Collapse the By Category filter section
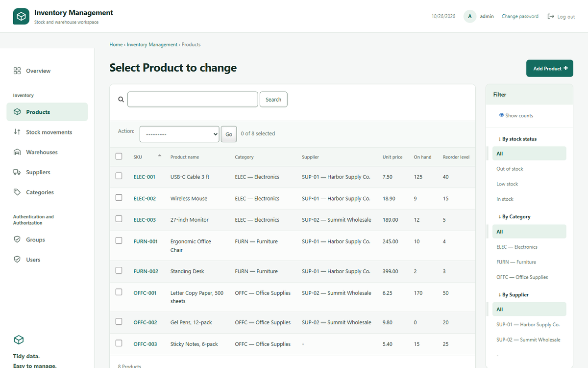 514,216
